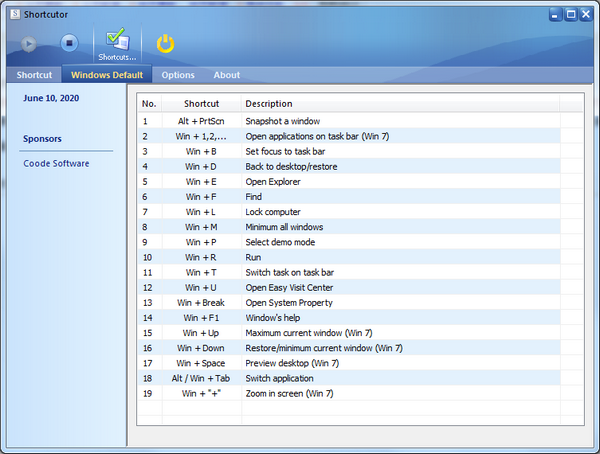Image resolution: width=600 pixels, height=454 pixels.
Task: Switch to the Shortcut tab
Action: [x=34, y=75]
